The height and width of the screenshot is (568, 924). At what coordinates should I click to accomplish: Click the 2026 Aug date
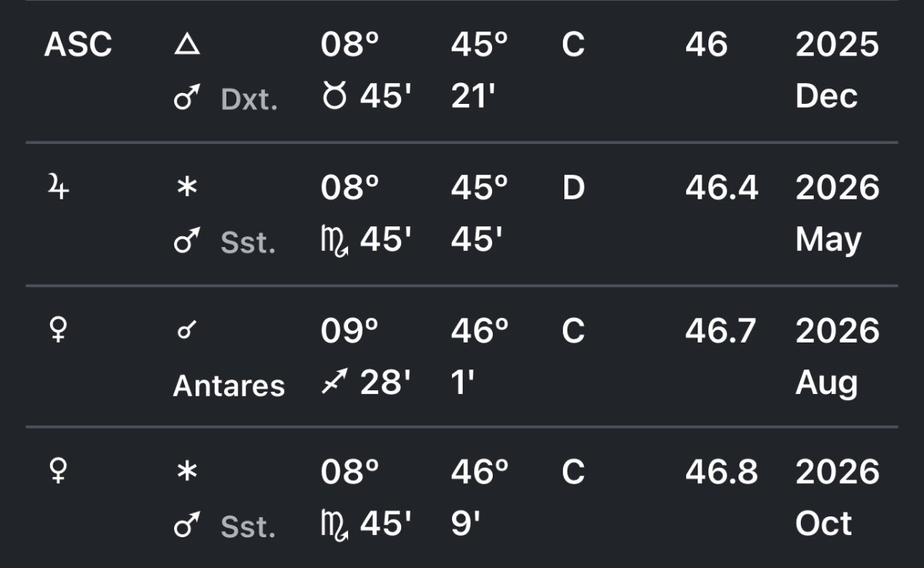click(836, 357)
